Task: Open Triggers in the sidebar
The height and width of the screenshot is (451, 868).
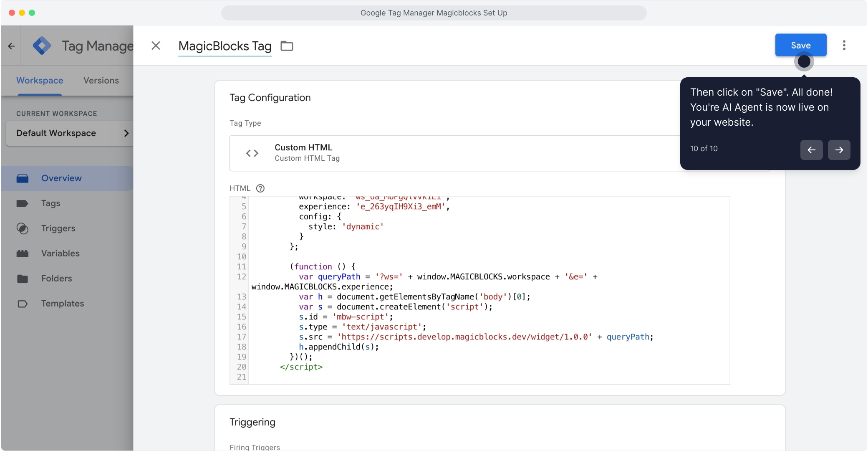Action: tap(58, 228)
